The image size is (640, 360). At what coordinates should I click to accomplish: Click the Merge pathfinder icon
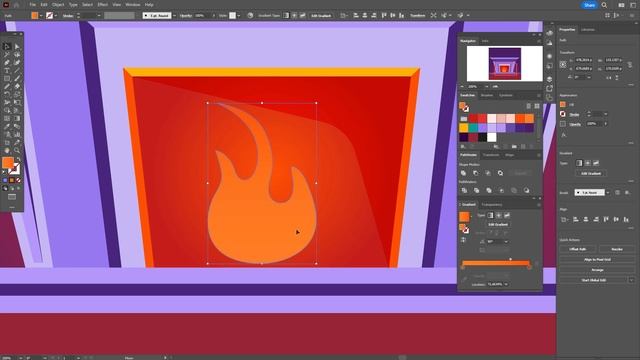tap(489, 190)
